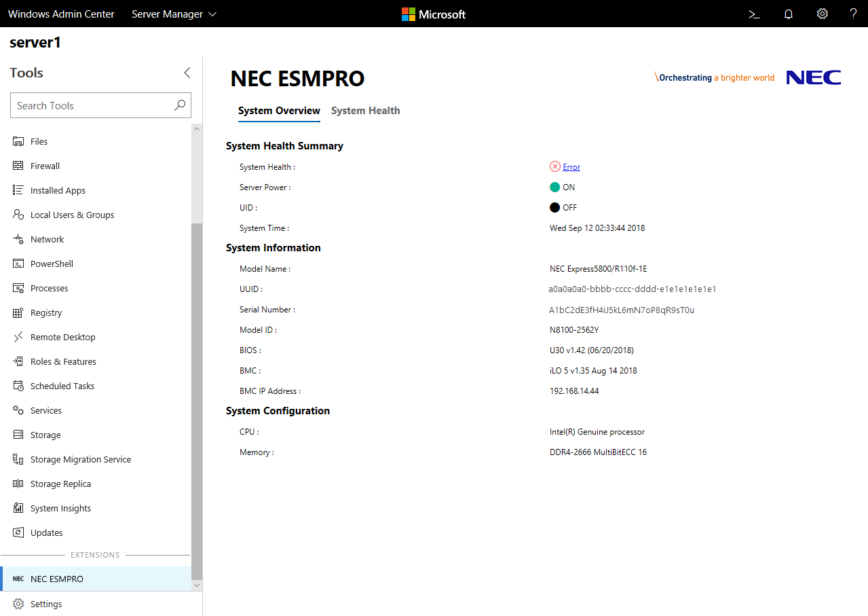Collapse the Tools panel chevron

(x=187, y=73)
